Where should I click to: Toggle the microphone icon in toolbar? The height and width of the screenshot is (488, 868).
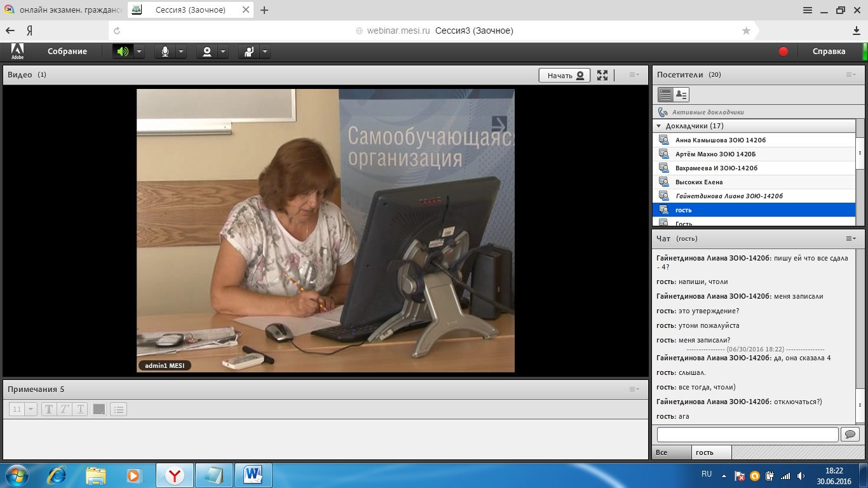[x=165, y=51]
